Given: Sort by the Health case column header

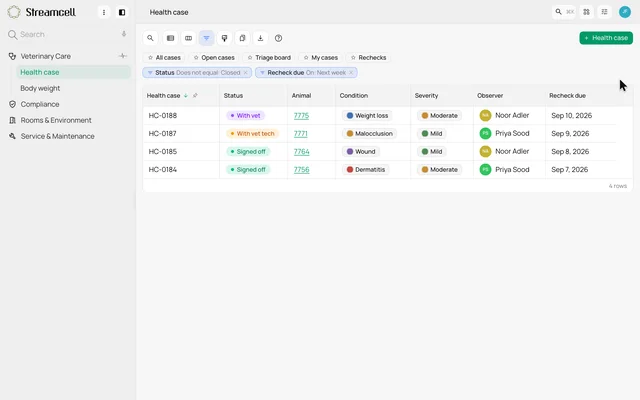Looking at the screenshot, I should click(x=163, y=96).
